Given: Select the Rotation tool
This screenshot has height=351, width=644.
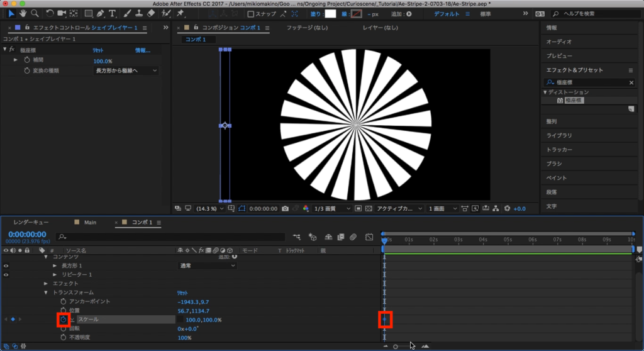Looking at the screenshot, I should pyautogui.click(x=50, y=13).
